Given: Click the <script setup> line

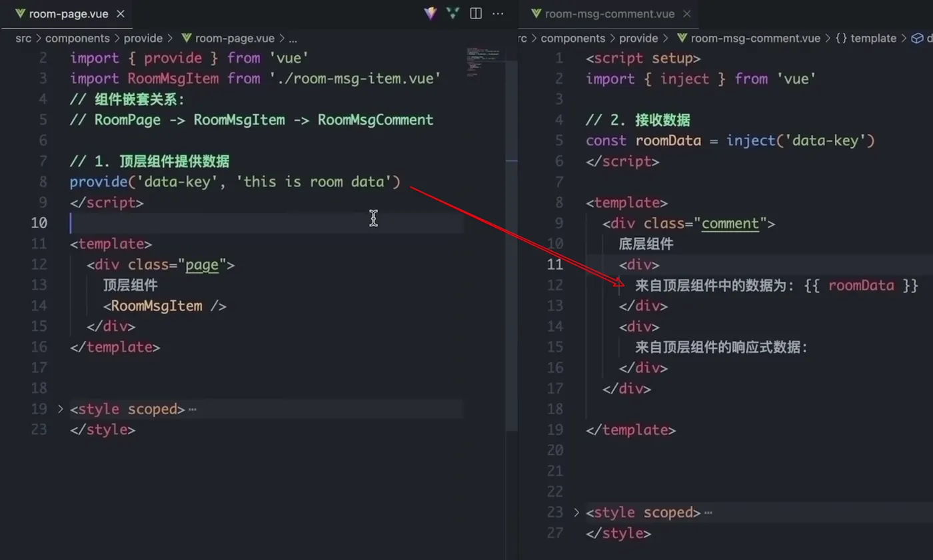Looking at the screenshot, I should point(643,58).
